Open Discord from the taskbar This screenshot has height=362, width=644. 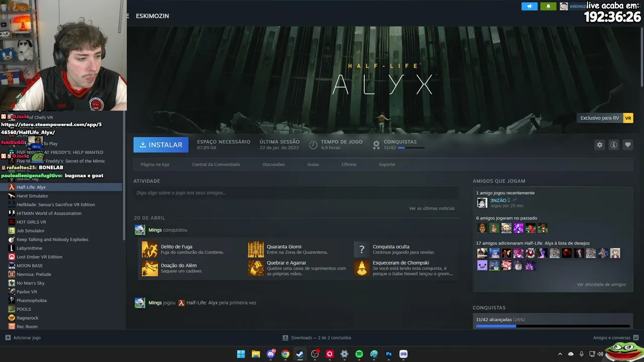tap(271, 354)
